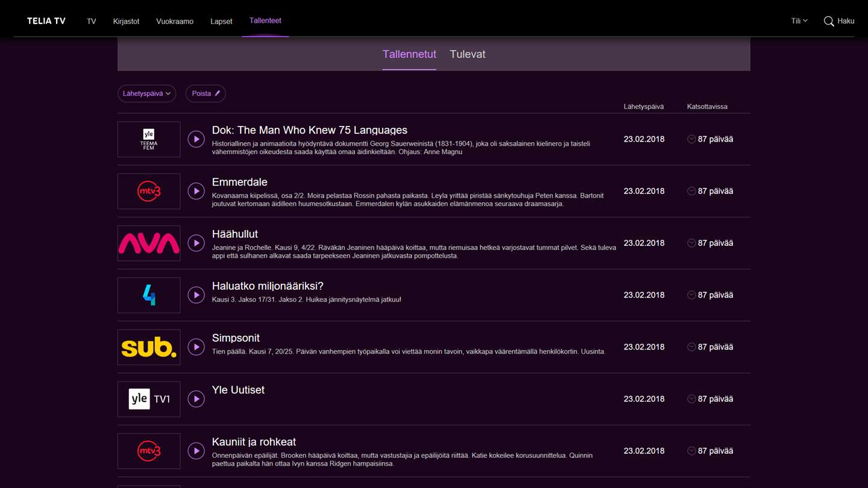Open the Dok: The Man Who Knew 75 Languages title
Screen dimensions: 868x488
tap(310, 130)
